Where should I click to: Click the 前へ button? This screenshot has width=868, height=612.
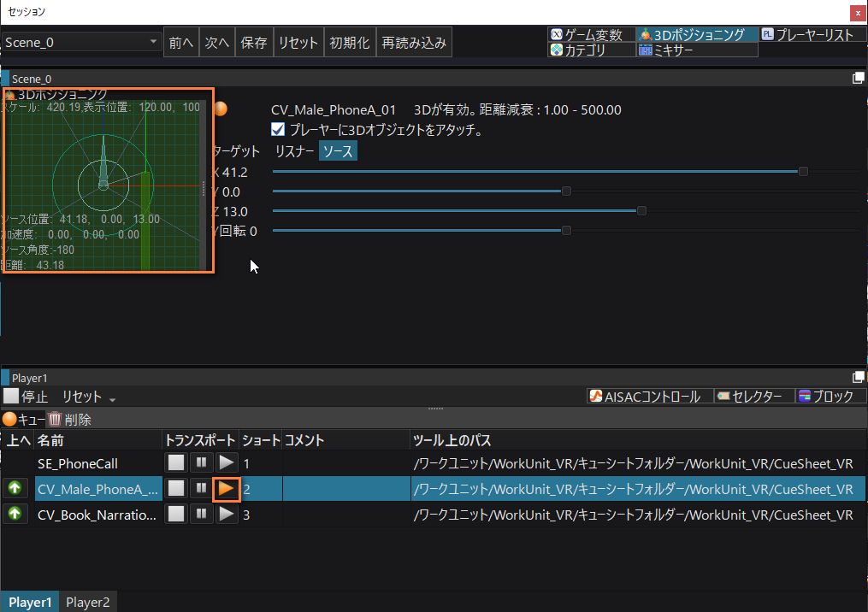point(181,42)
